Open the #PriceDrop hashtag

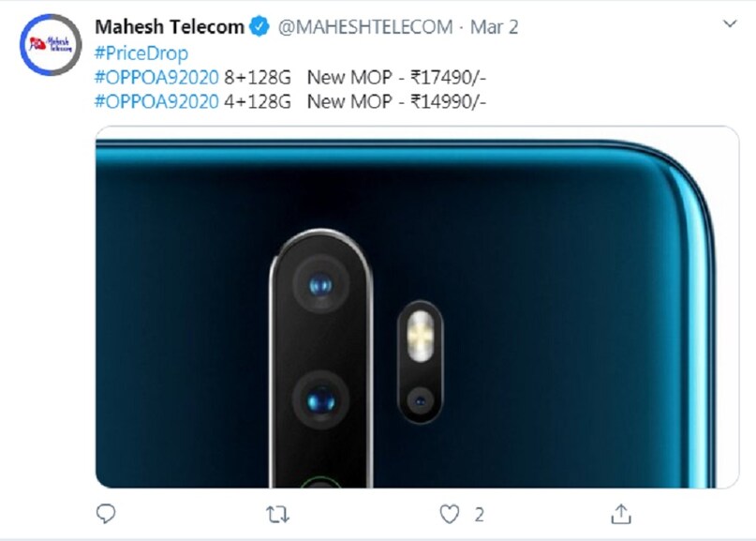tap(141, 53)
